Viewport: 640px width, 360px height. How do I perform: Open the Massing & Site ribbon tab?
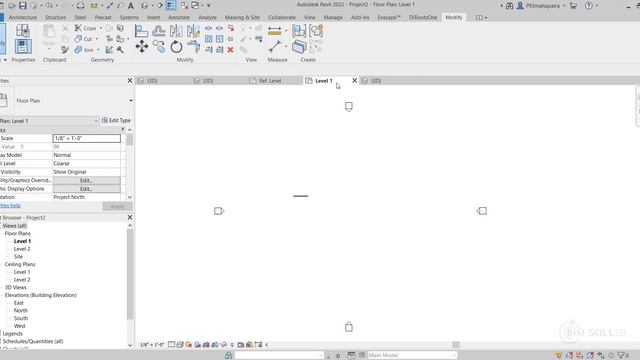[242, 18]
